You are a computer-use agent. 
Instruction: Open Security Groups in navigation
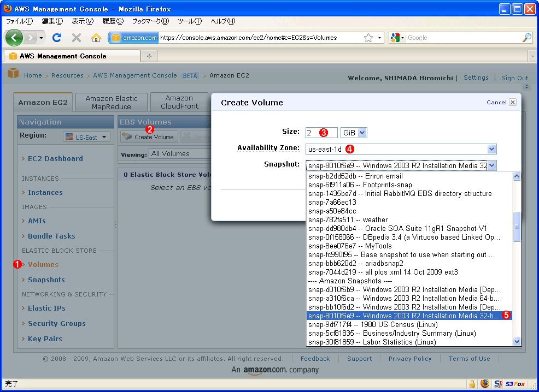pos(57,323)
